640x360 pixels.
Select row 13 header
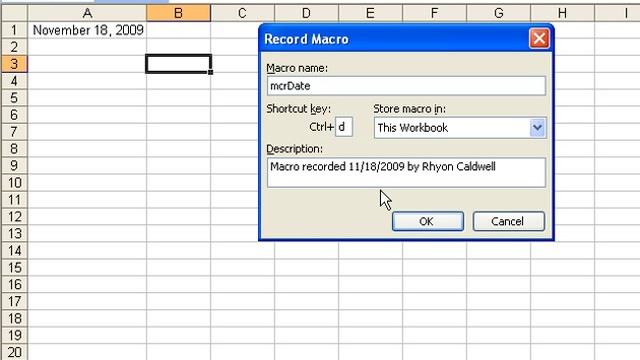click(x=14, y=233)
